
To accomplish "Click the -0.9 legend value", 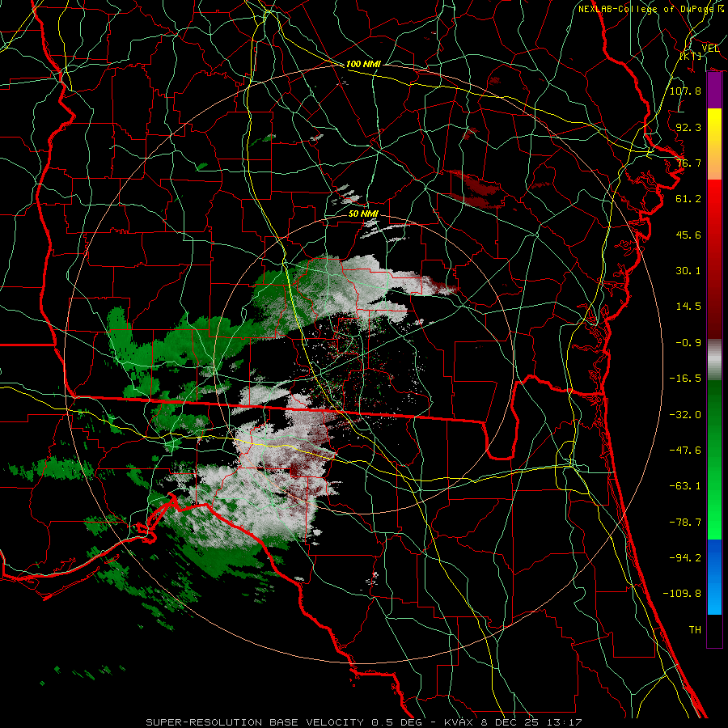I will (x=688, y=343).
